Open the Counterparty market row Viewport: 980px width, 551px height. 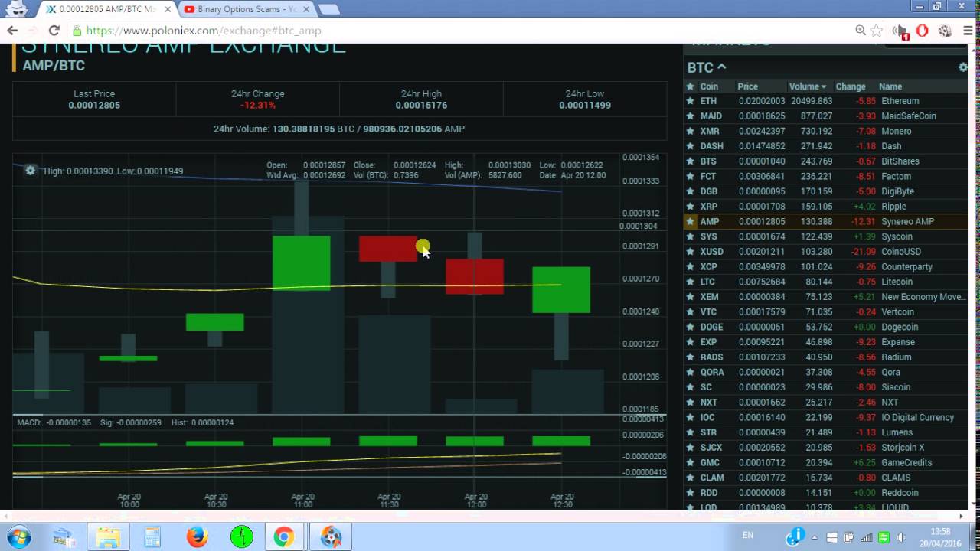(825, 267)
